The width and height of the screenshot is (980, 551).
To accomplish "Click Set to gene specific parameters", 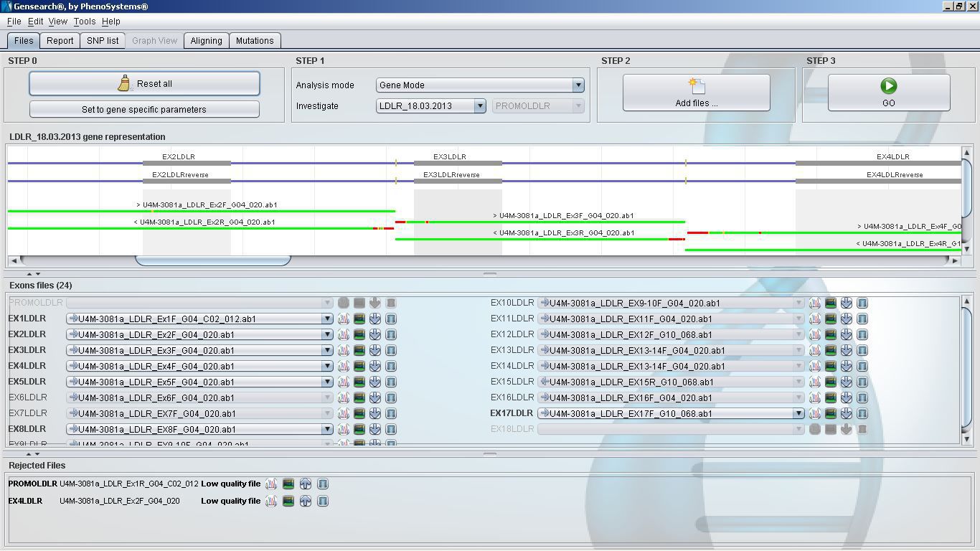I will tap(144, 109).
